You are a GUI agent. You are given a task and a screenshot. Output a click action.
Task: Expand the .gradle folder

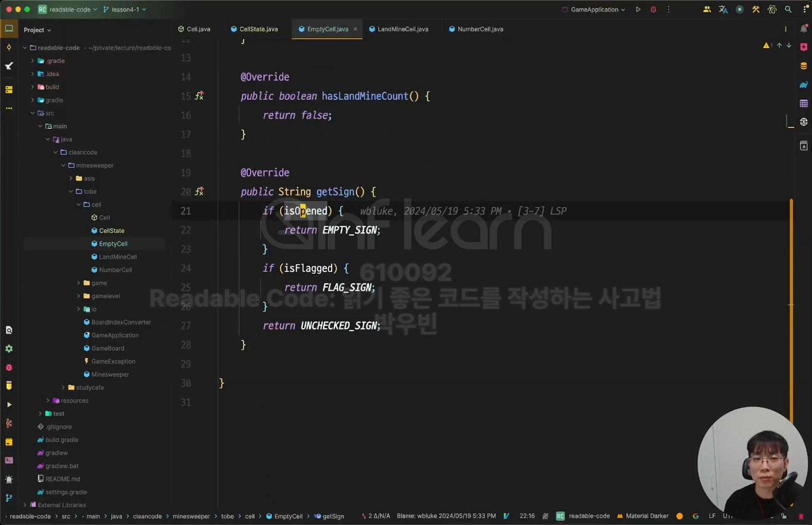click(33, 61)
